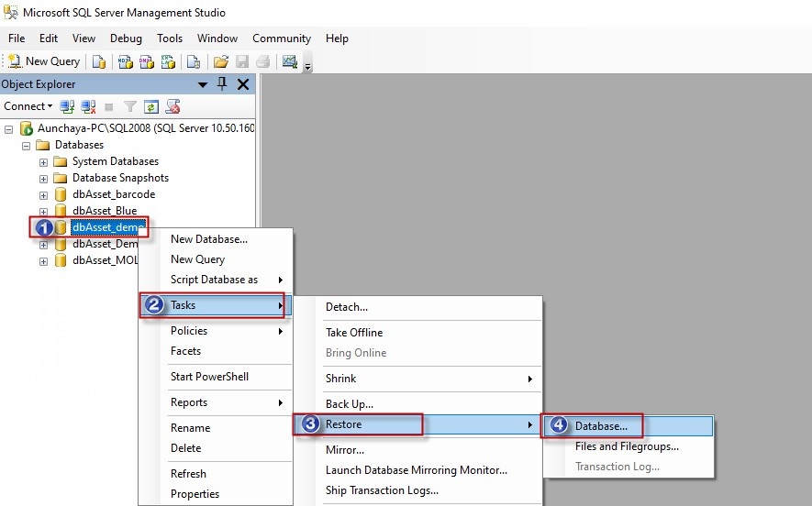Open the Policies submenu
812x506 pixels.
(x=216, y=331)
